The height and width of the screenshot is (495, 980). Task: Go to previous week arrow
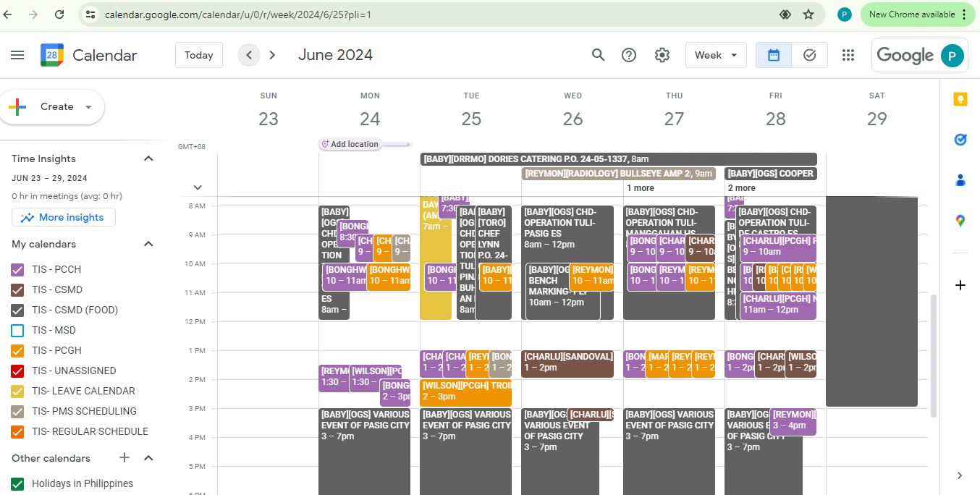[249, 55]
